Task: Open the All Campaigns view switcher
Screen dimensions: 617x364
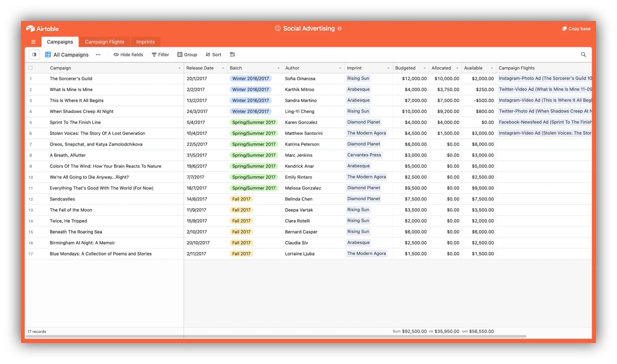Action: 68,55
